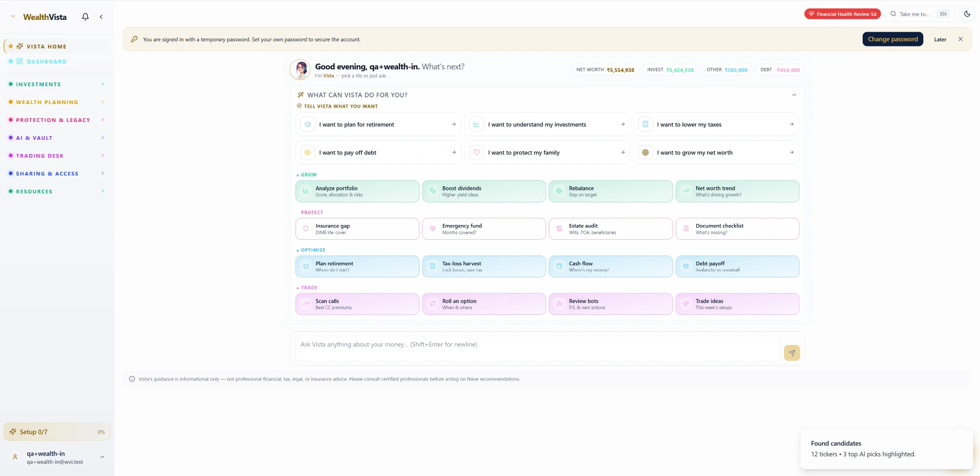Select 'I want to plan for retirement'

click(378, 124)
